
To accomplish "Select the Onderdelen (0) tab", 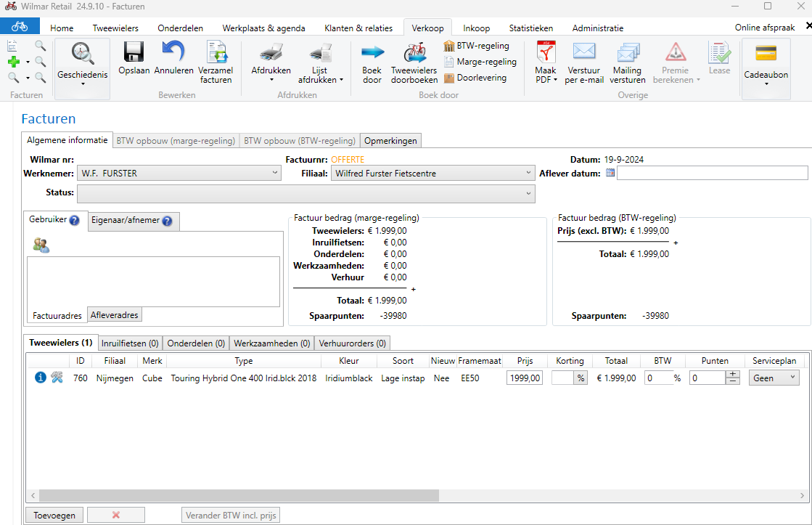I will pos(196,343).
